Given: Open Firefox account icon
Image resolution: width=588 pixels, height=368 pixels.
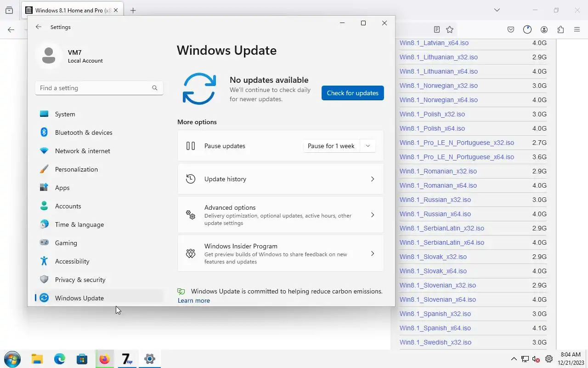Looking at the screenshot, I should click(x=544, y=29).
